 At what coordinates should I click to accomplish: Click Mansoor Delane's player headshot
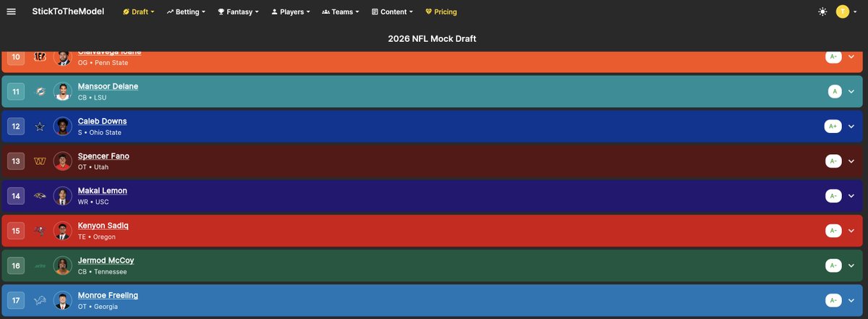[62, 92]
